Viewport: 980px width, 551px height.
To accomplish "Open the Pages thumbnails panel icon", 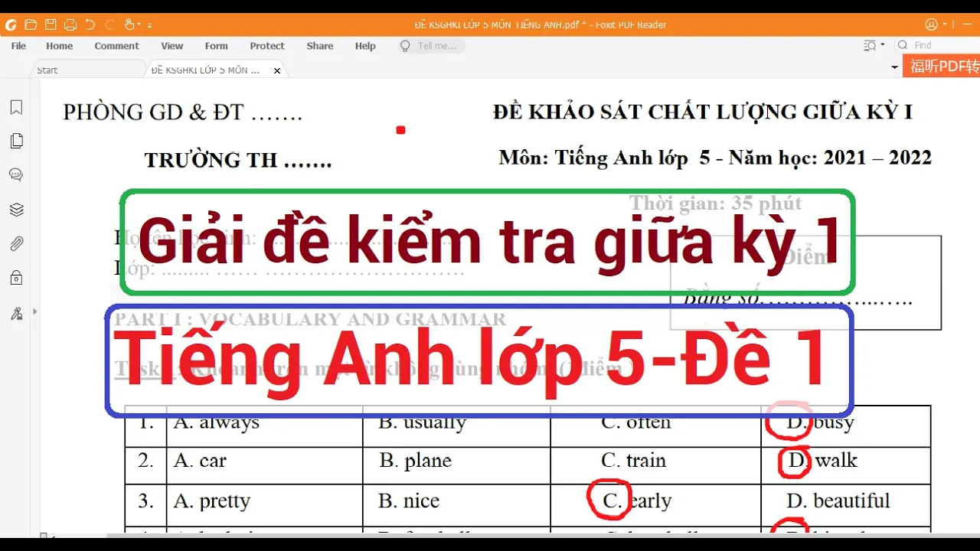I will point(16,141).
